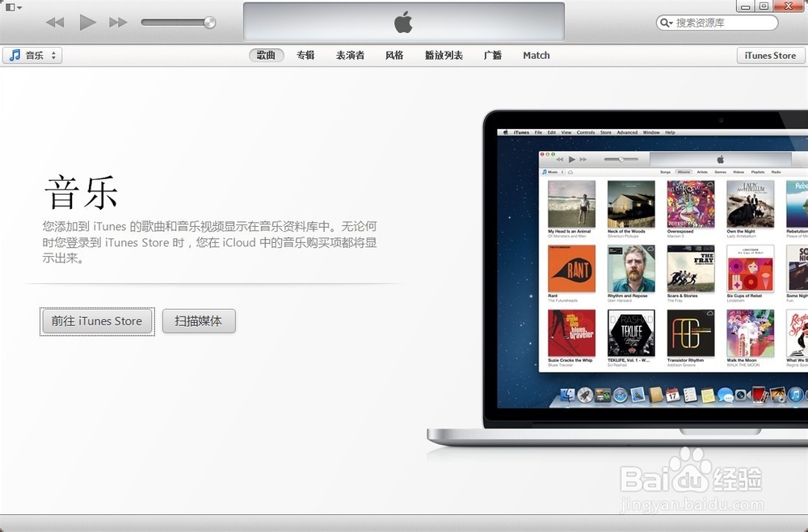Click the previous track rewind button
Image resolution: width=808 pixels, height=532 pixels.
55,22
